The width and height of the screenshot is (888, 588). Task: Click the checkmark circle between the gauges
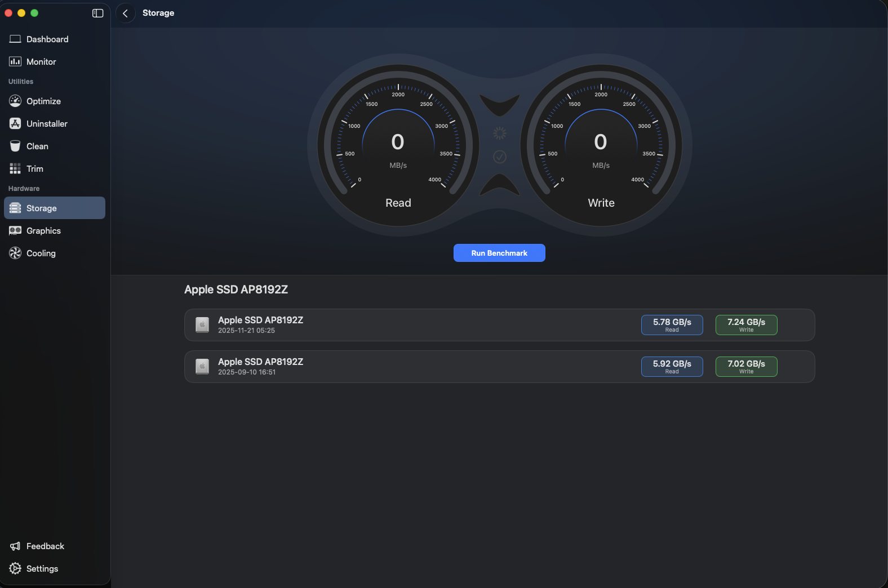[x=500, y=157]
